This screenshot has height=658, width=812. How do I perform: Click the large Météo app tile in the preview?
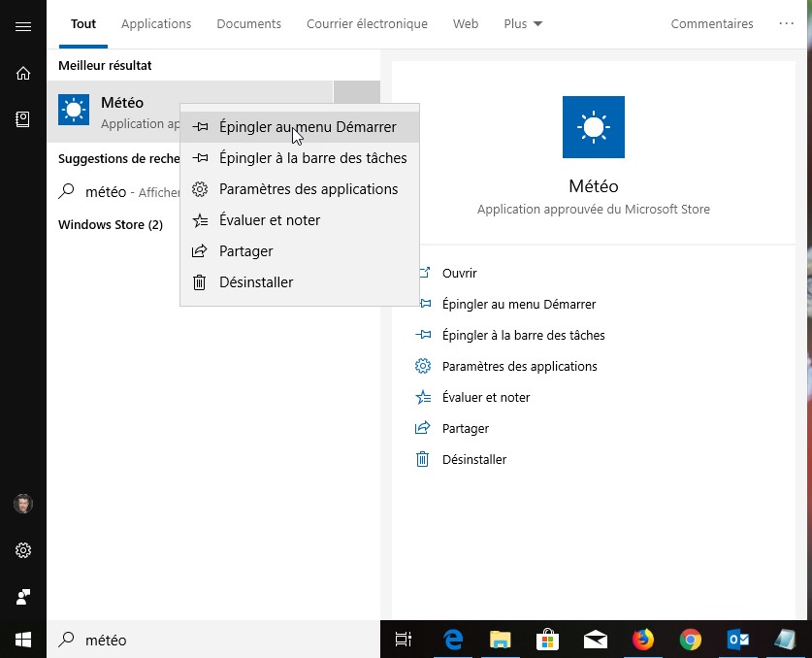pos(593,127)
